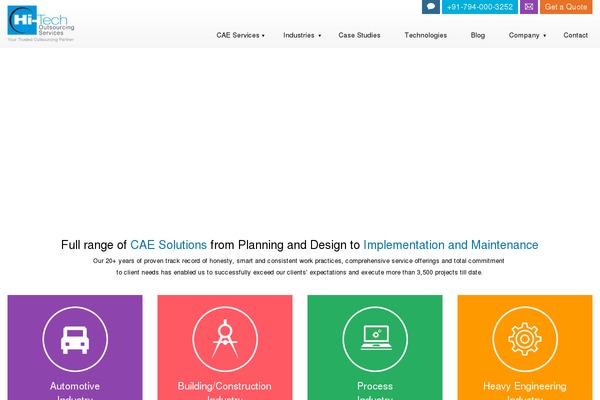Click the Implementation and Maintenance heading text
600x400 pixels.
click(x=451, y=245)
